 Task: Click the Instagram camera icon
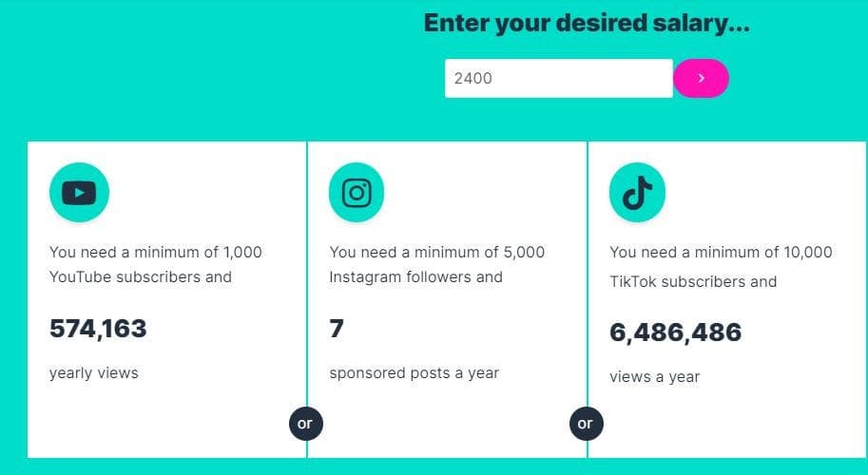(x=357, y=193)
